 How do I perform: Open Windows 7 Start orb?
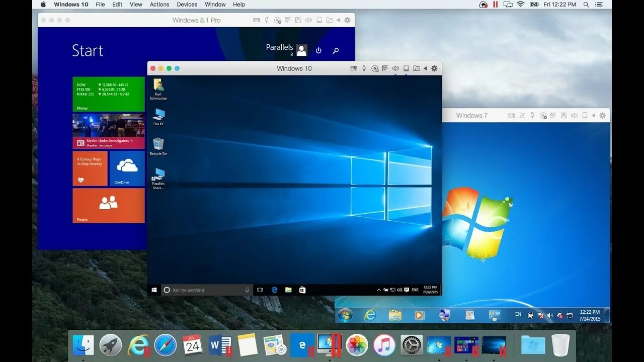point(345,315)
